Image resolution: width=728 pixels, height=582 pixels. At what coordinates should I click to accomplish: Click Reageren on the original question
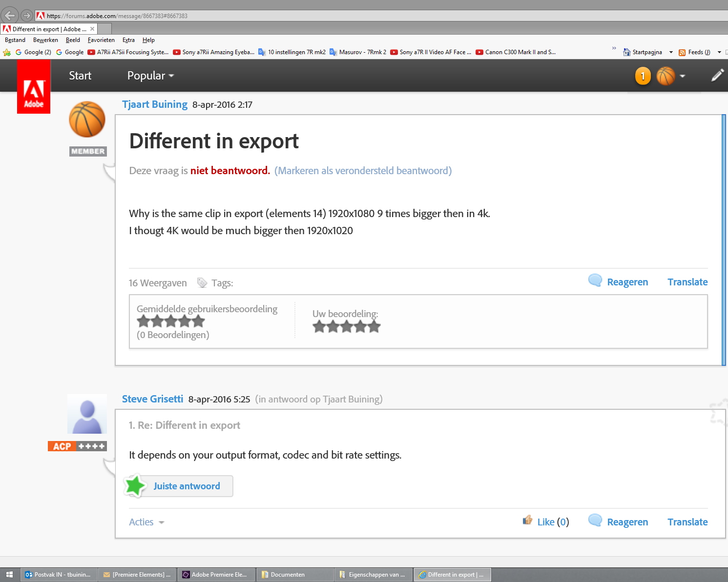pos(627,282)
